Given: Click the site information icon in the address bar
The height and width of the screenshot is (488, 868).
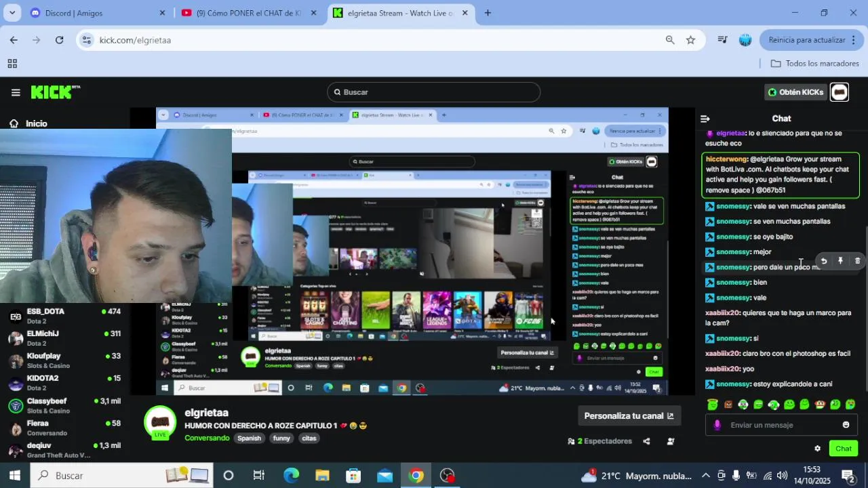Looking at the screenshot, I should (86, 40).
